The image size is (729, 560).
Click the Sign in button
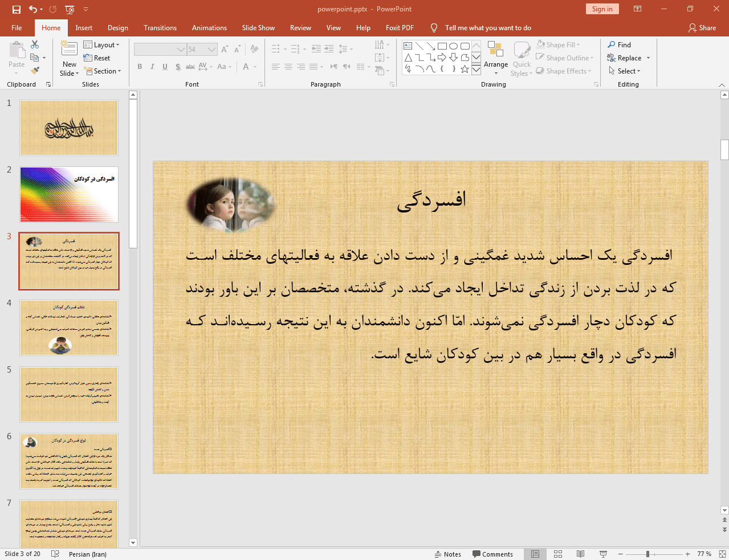(602, 9)
